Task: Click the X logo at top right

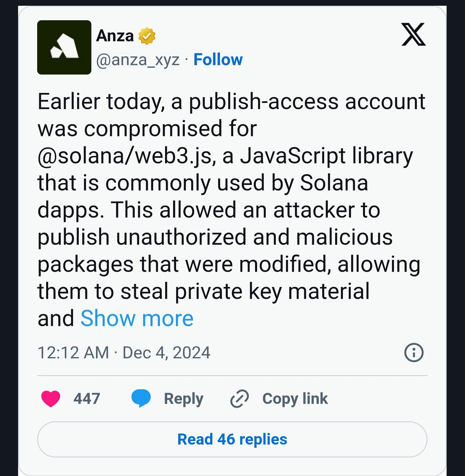Action: 413,37
